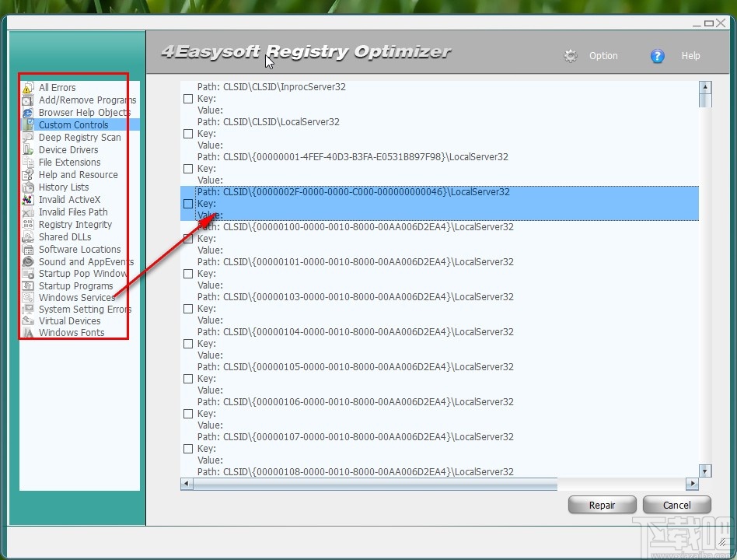Select the Path 00000106-0000-0010 text row
Screen dimensions: 737x560
pyautogui.click(x=355, y=402)
